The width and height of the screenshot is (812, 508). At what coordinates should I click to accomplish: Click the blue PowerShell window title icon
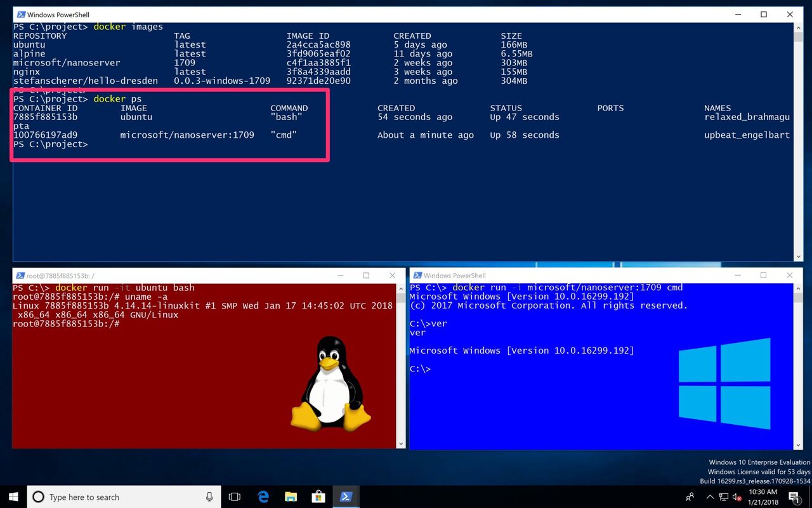tap(417, 276)
